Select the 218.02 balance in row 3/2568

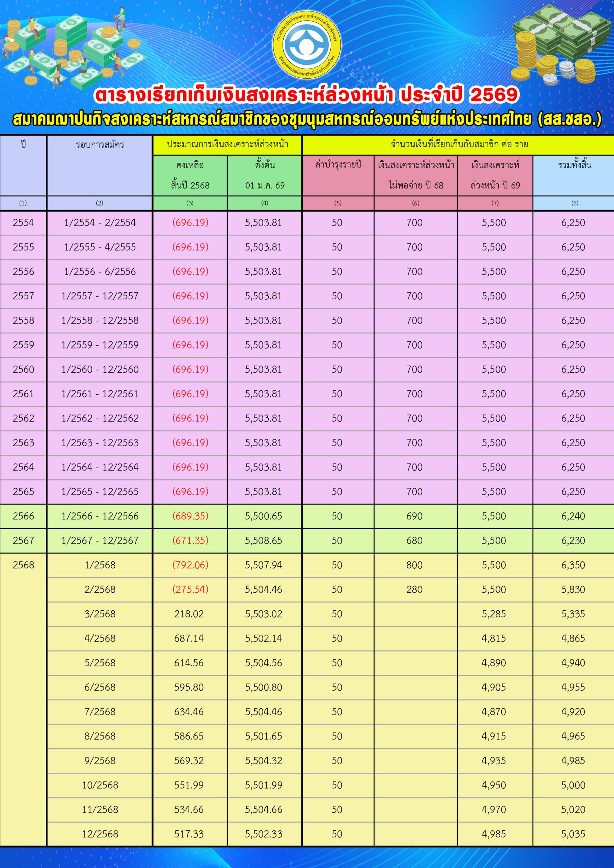point(189,614)
